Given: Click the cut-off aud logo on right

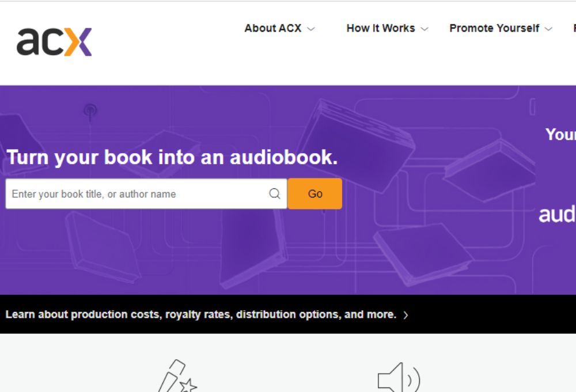Looking at the screenshot, I should tap(557, 214).
